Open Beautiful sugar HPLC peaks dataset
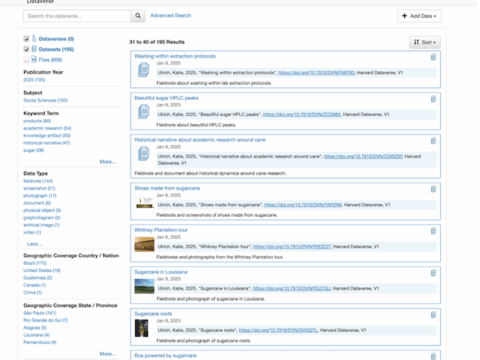 [166, 98]
